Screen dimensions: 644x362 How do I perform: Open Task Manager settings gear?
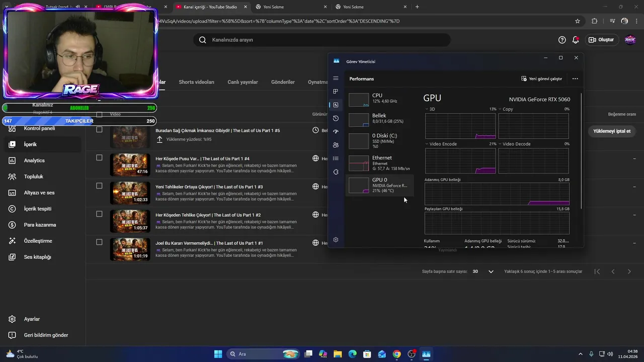pos(336,240)
